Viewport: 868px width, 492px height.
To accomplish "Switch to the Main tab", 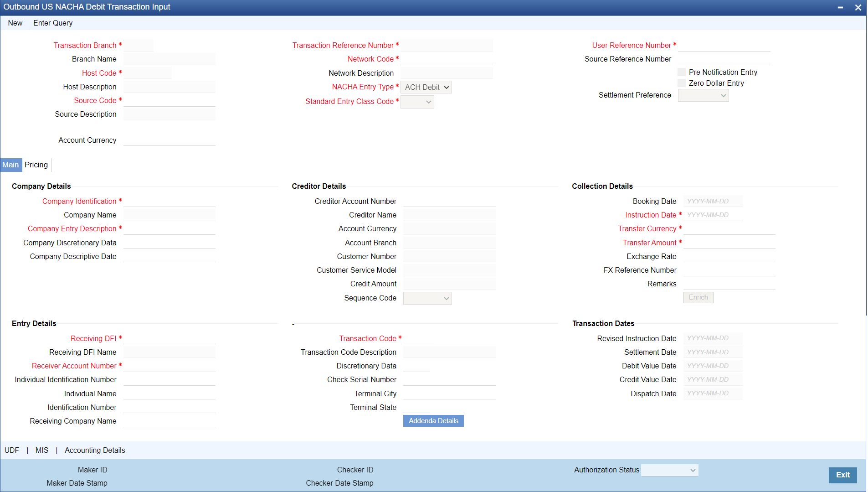I will [10, 165].
